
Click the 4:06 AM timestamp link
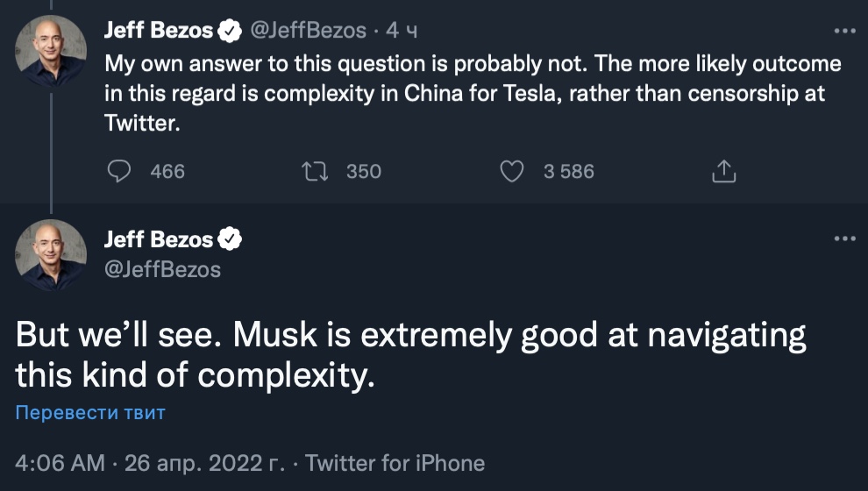click(60, 462)
